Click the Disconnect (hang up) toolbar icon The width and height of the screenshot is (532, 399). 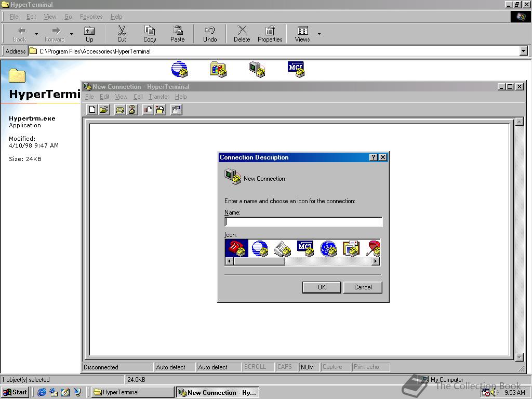(132, 110)
